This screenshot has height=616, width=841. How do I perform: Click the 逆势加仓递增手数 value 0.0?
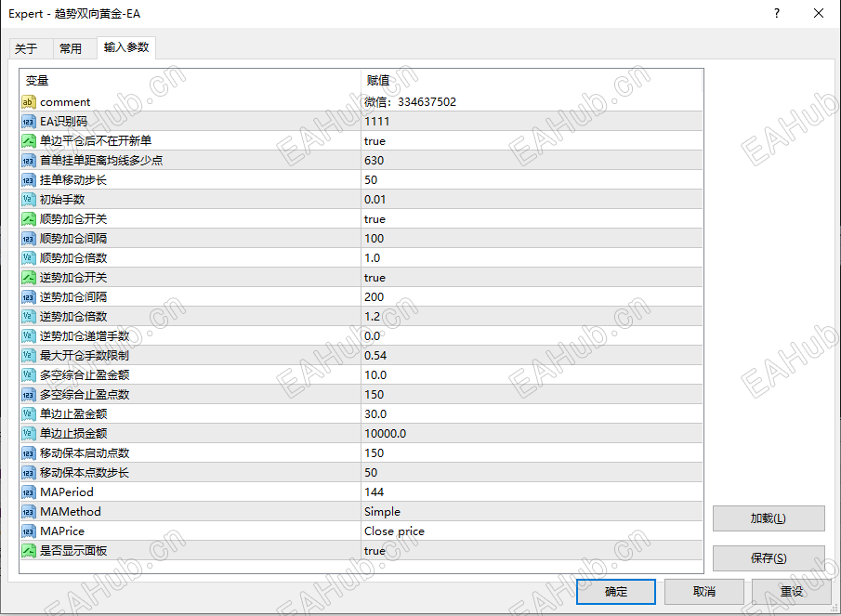click(x=373, y=336)
